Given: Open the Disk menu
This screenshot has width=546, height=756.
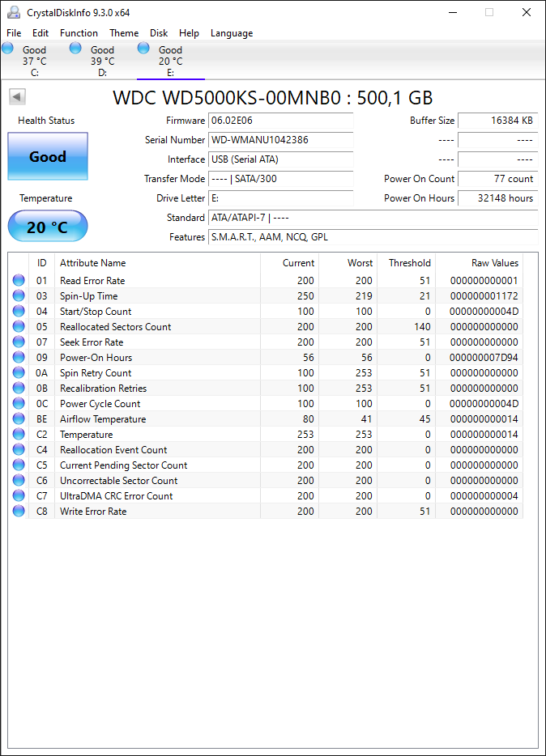Looking at the screenshot, I should click(159, 33).
